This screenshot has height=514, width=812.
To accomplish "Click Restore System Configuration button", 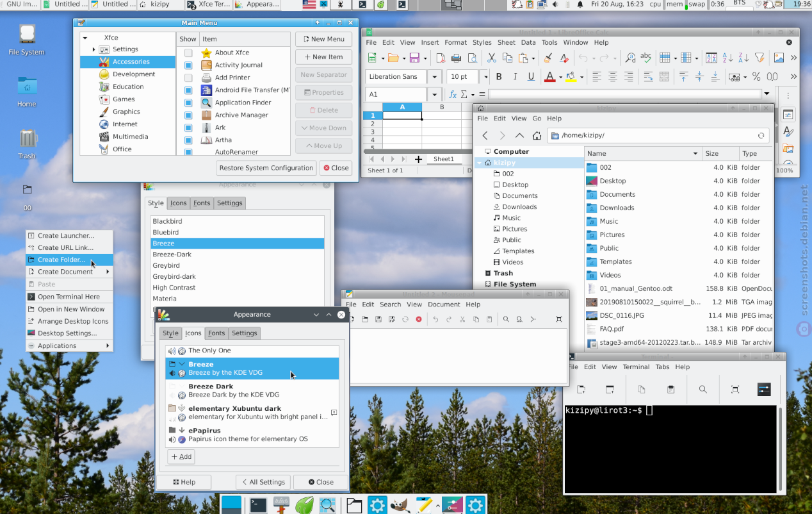I will click(266, 168).
